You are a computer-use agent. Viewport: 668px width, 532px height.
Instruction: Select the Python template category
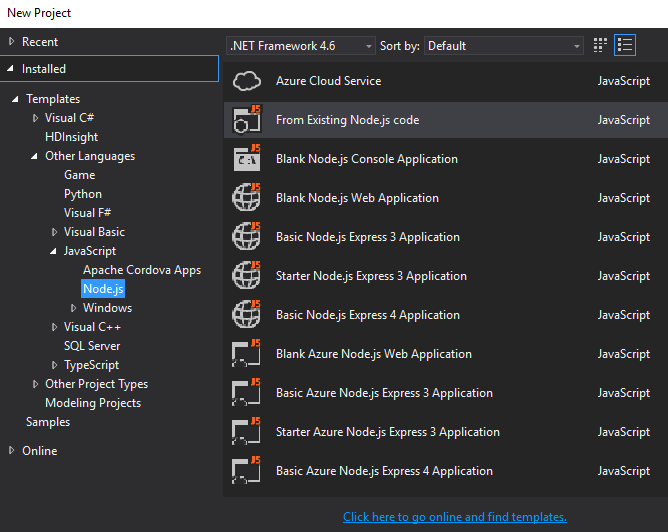[x=83, y=194]
